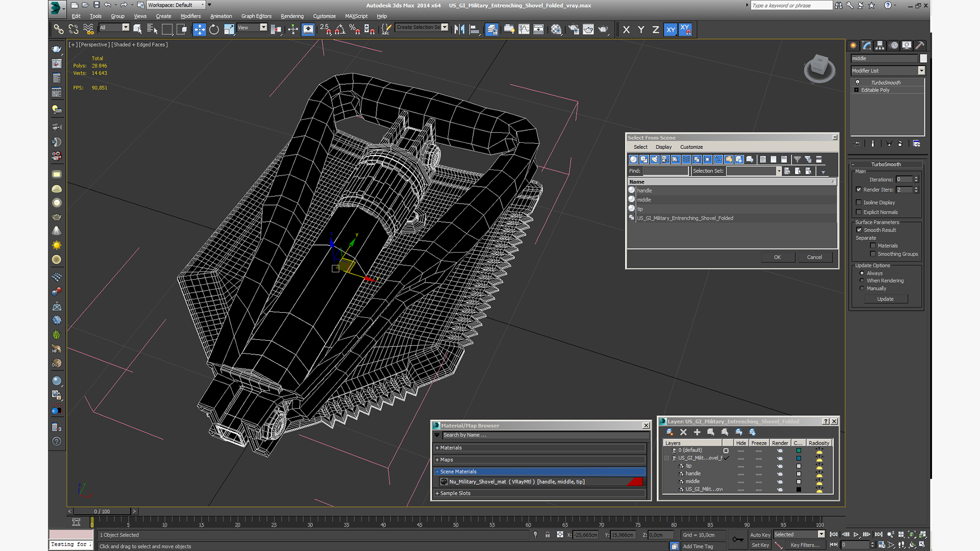980x551 pixels.
Task: Toggle Percent Snap in main toolbar
Action: click(x=354, y=29)
